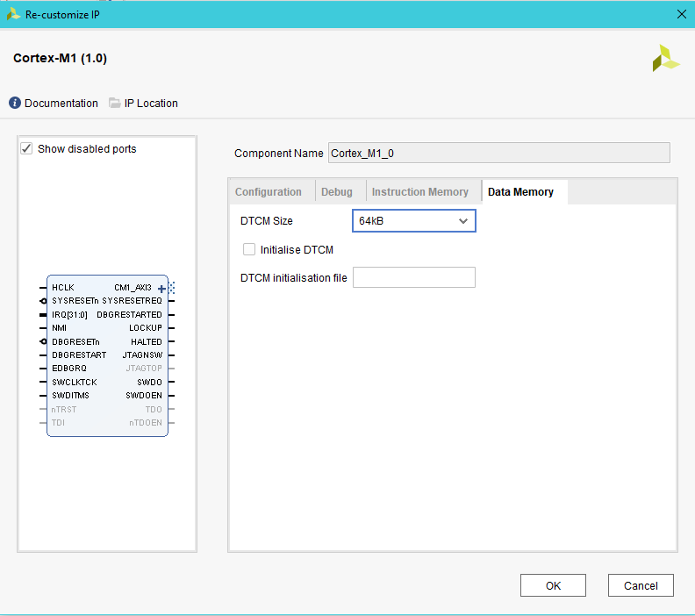The width and height of the screenshot is (695, 616).
Task: Click the Component Name field
Action: [499, 153]
